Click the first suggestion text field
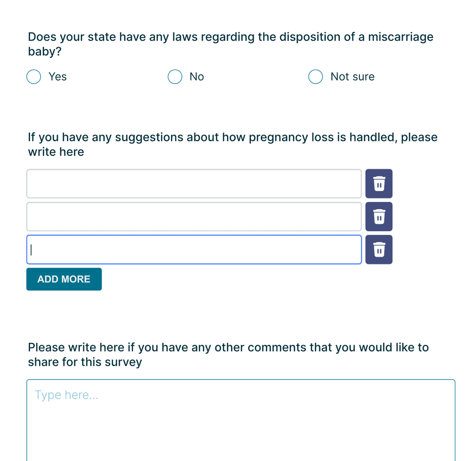This screenshot has width=476, height=461. [194, 183]
